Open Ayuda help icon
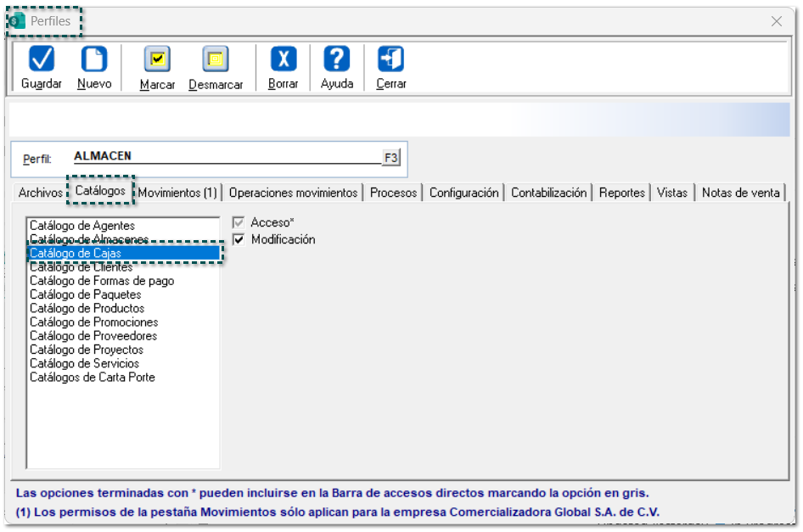This screenshot has width=803, height=532. pos(337,59)
